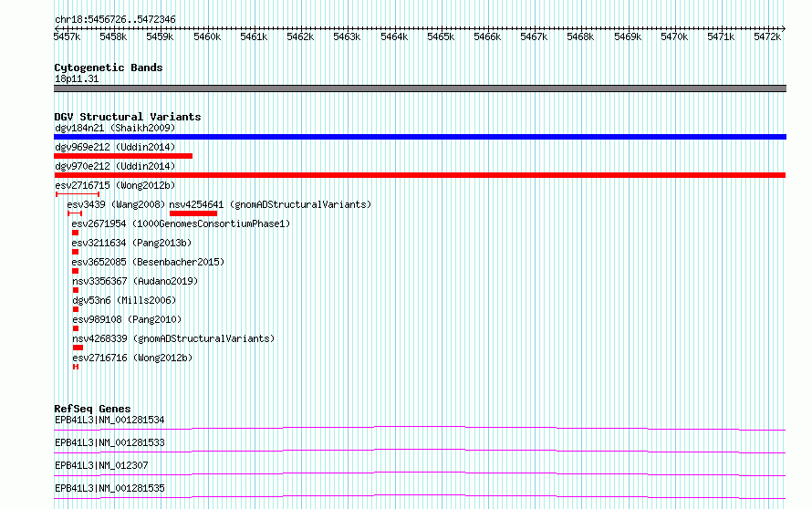The image size is (812, 509).
Task: Click the RefSeq Genes track title
Action: pos(92,409)
